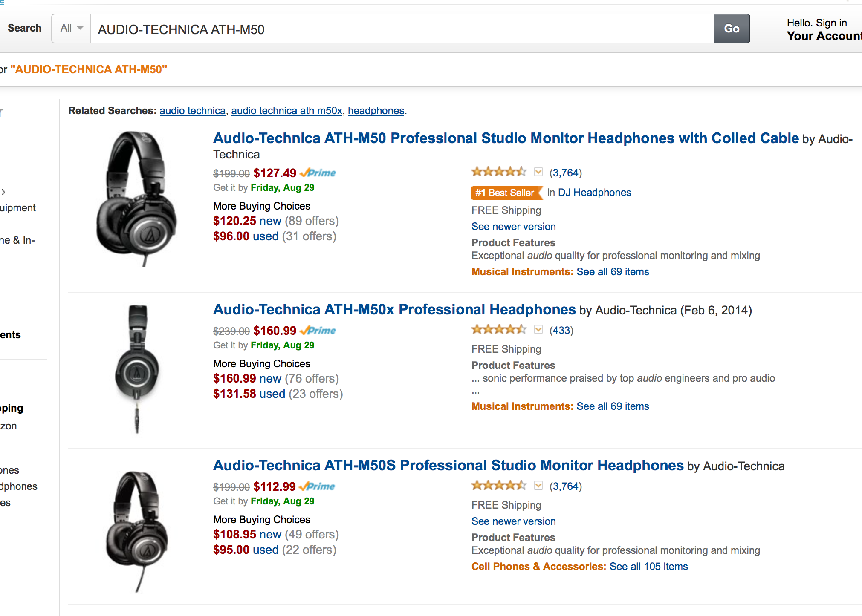Open the audio technica ath m50x related search
This screenshot has height=616, width=862.
[286, 111]
